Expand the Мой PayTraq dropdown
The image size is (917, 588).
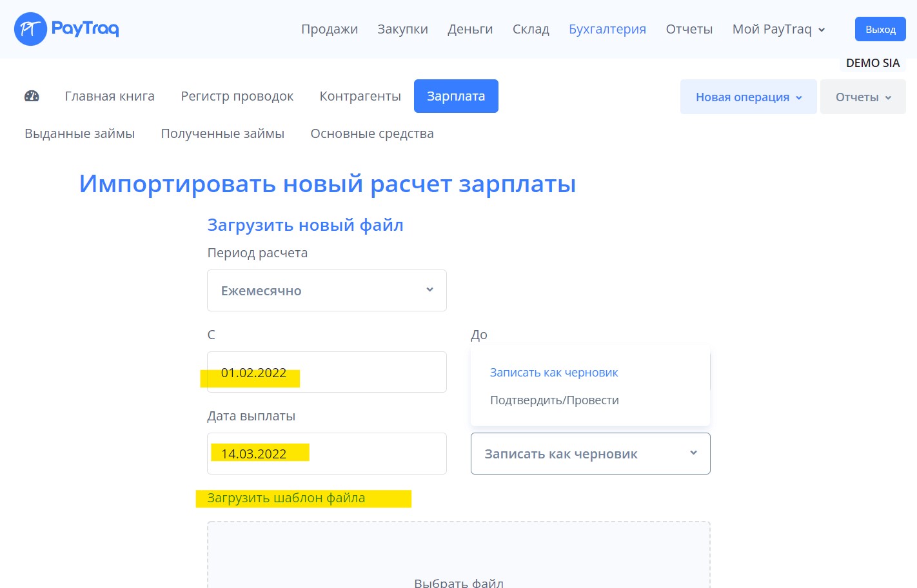click(x=779, y=29)
